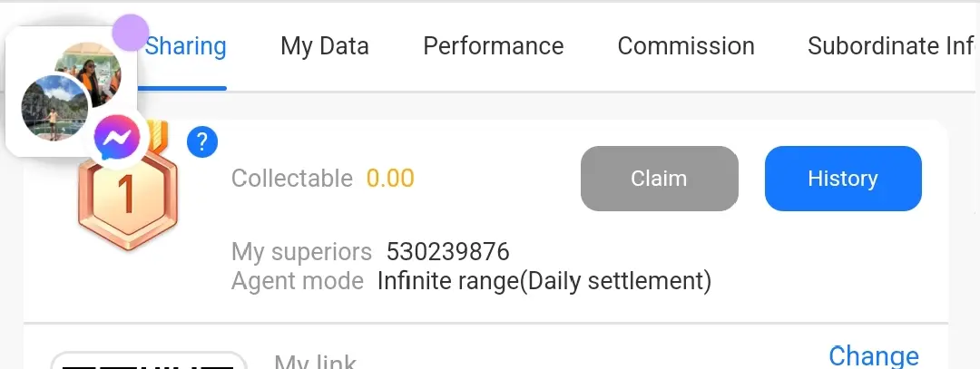Image resolution: width=980 pixels, height=369 pixels.
Task: View the Commission tab
Action: coord(686,46)
